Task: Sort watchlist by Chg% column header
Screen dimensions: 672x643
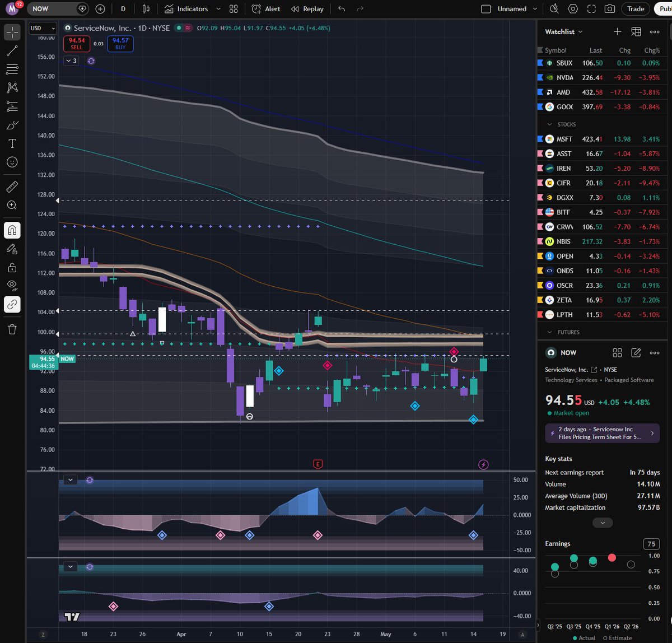Action: tap(652, 50)
